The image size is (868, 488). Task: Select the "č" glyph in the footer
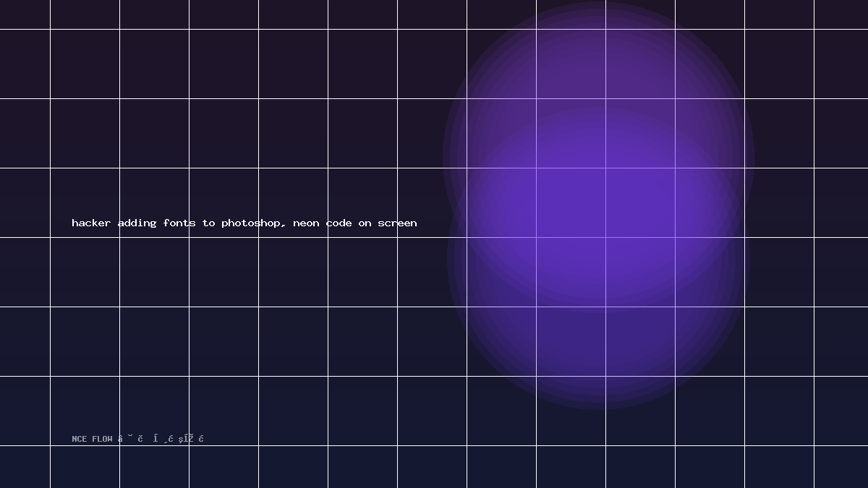tap(140, 438)
